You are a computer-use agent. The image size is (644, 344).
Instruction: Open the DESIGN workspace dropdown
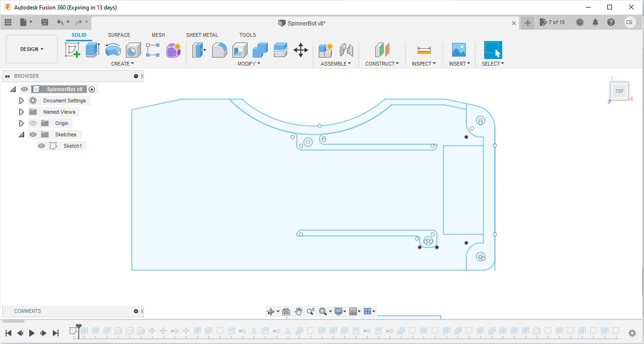coord(32,49)
